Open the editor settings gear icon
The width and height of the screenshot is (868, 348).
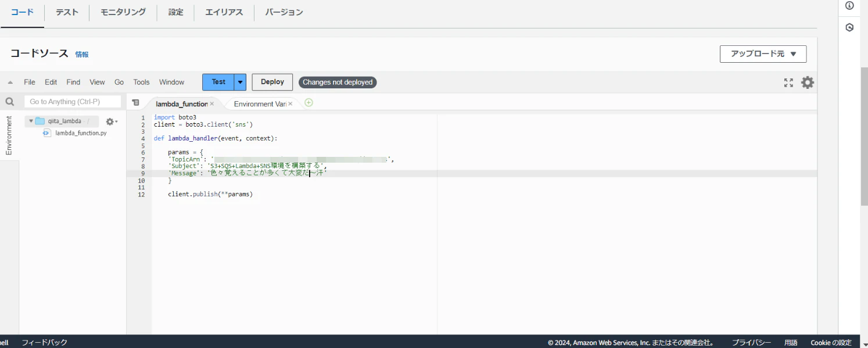(x=808, y=82)
